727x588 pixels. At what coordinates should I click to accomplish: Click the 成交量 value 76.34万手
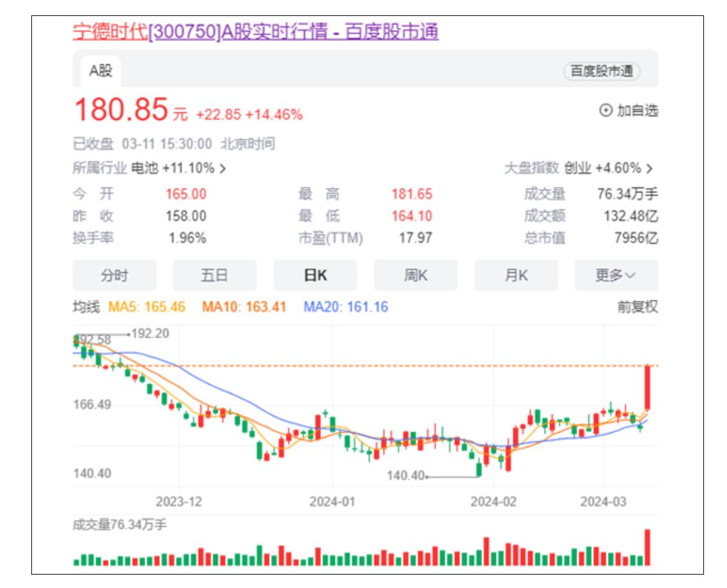click(x=627, y=194)
